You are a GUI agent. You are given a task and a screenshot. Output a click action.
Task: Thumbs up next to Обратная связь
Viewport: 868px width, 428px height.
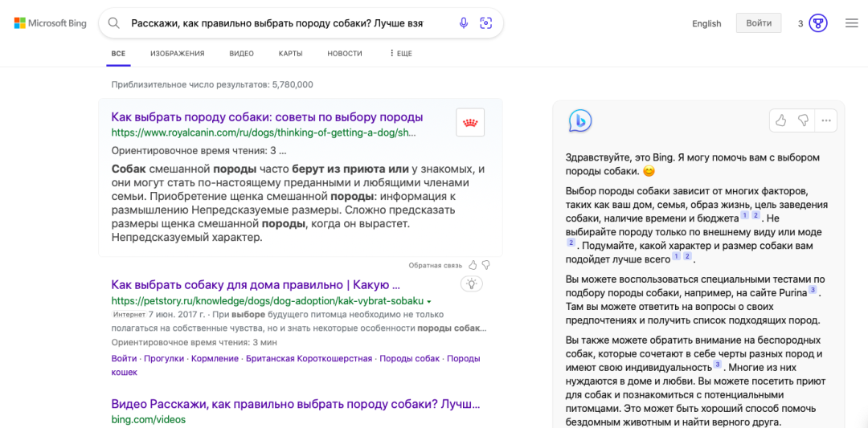[473, 265]
